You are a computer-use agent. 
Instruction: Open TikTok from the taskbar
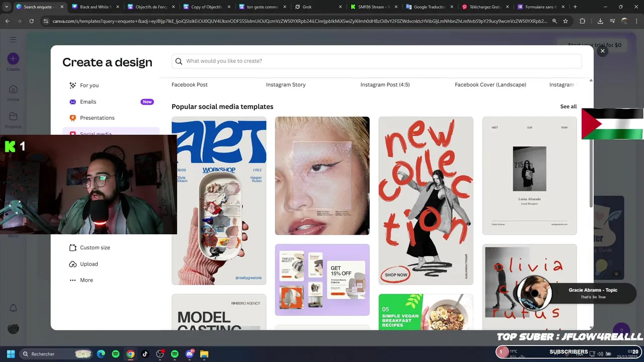click(145, 354)
